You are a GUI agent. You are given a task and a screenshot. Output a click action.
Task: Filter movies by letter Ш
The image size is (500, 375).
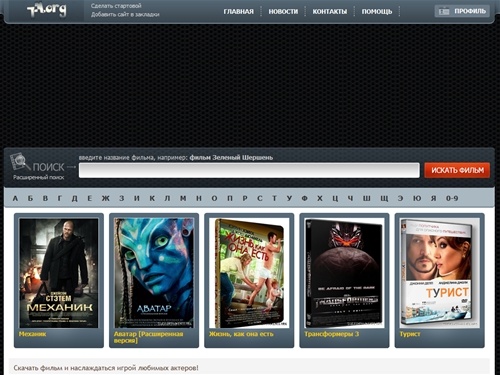(367, 198)
